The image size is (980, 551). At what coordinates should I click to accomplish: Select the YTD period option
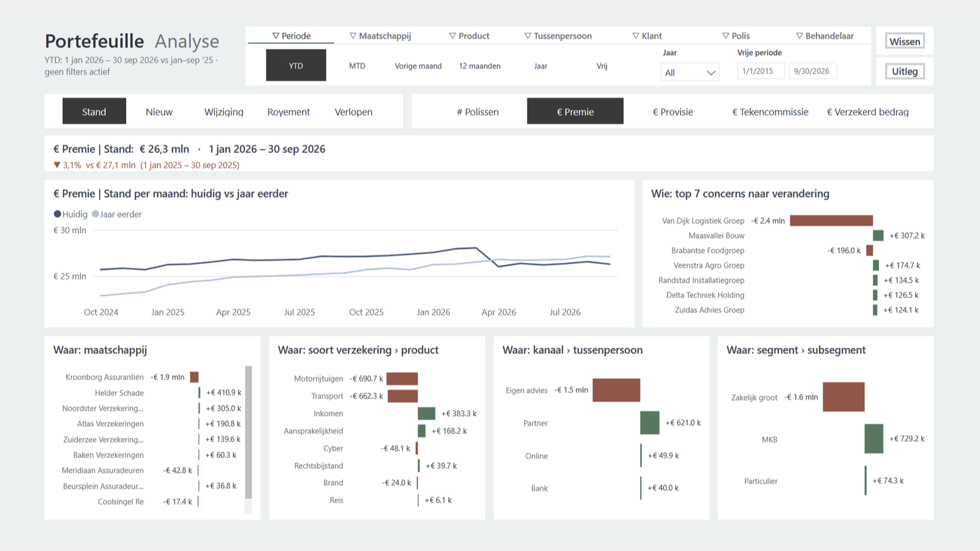coord(296,66)
